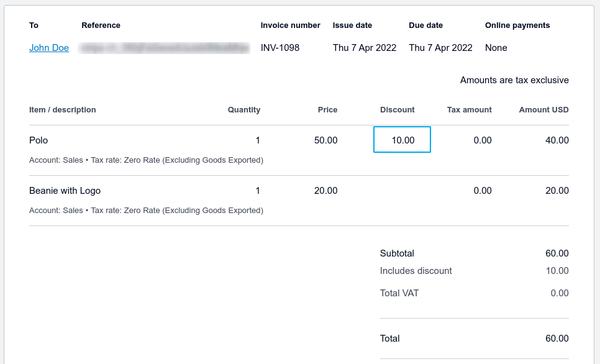600x364 pixels.
Task: Click the Includes discount amount 10.00
Action: [x=557, y=271]
